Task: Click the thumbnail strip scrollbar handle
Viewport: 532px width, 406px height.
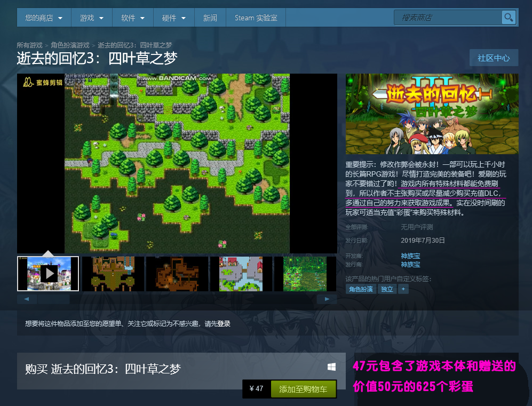Action: [x=53, y=299]
